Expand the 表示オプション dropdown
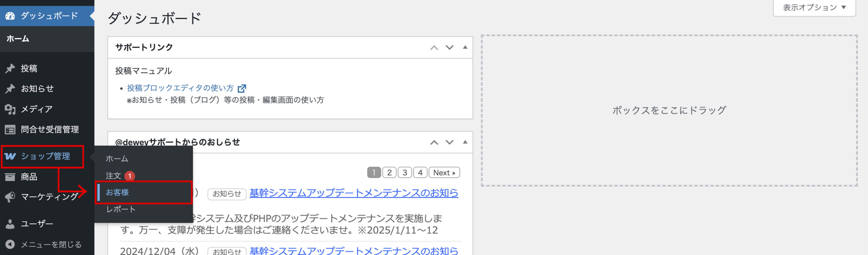The width and height of the screenshot is (868, 255). (814, 7)
